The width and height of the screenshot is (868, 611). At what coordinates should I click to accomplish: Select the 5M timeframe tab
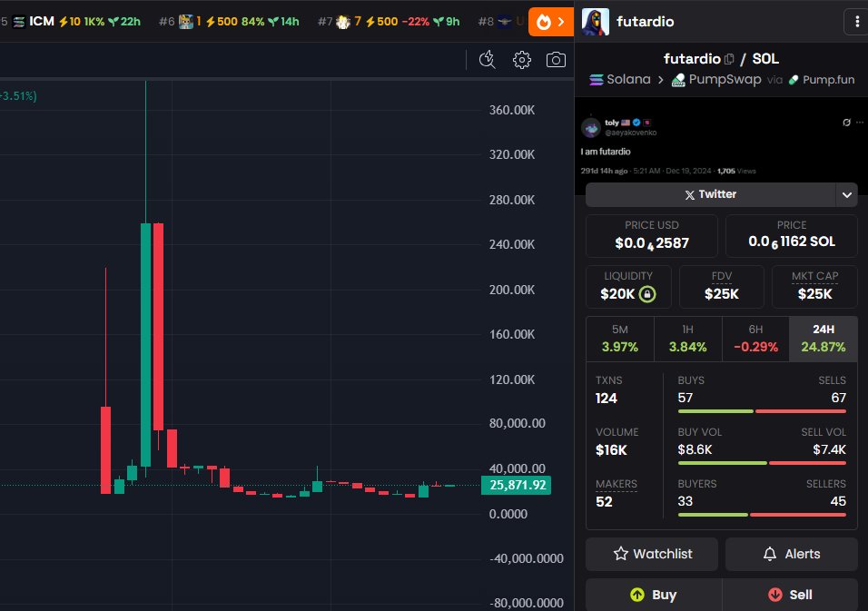(619, 339)
